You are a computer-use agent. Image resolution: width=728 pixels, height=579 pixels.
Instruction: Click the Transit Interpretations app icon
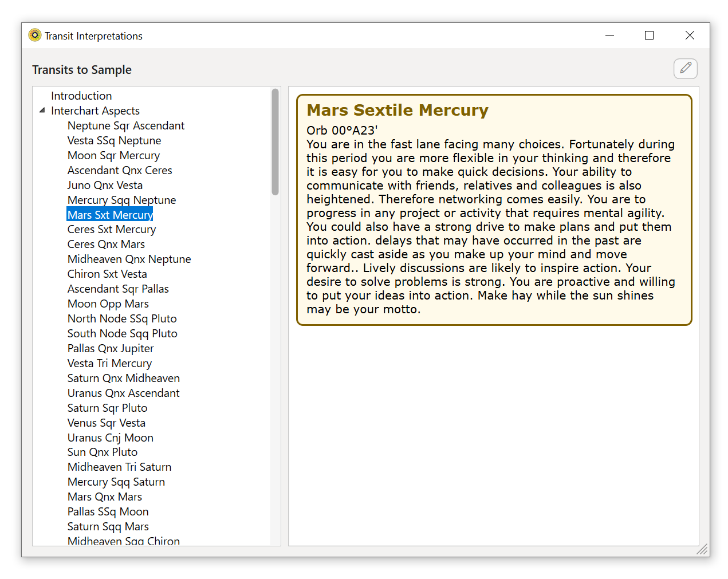[x=35, y=36]
